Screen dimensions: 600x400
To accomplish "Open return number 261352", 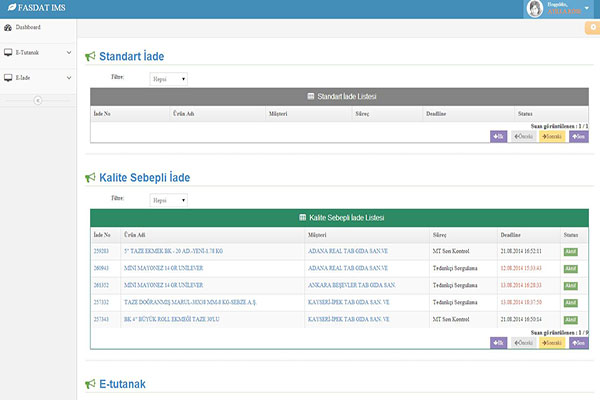I will click(x=101, y=285).
